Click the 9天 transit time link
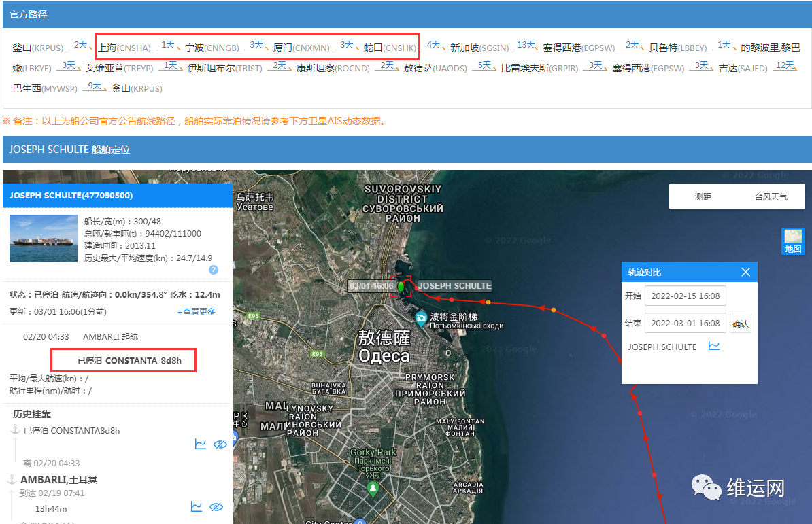812x524 pixels. pyautogui.click(x=95, y=86)
